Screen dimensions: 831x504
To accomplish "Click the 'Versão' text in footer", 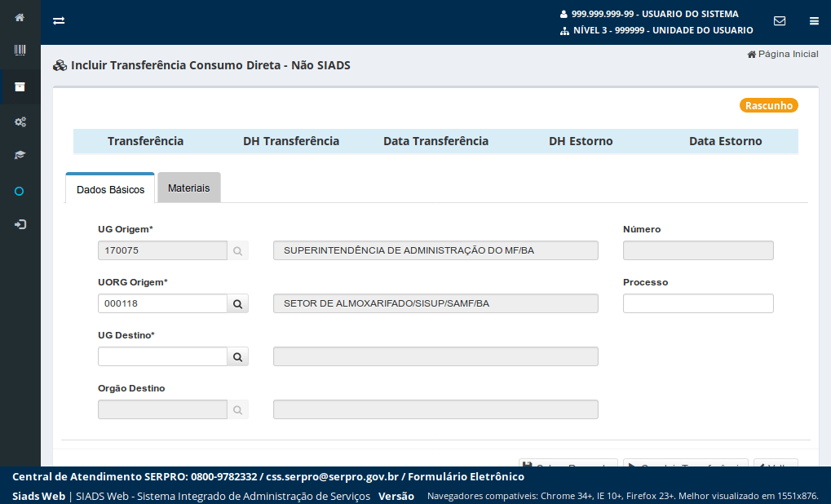I will pos(396,496).
